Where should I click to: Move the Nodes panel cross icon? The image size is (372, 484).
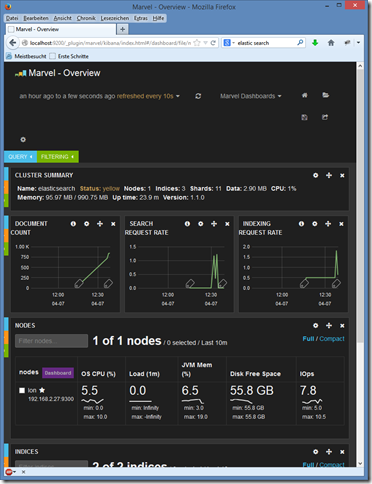point(329,325)
